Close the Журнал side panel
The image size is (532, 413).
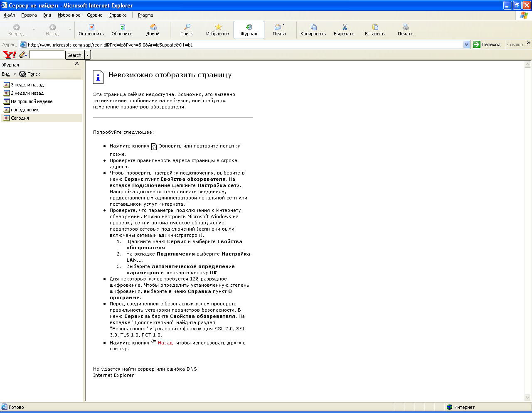(77, 64)
